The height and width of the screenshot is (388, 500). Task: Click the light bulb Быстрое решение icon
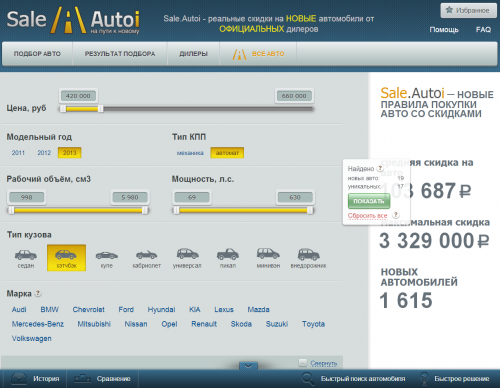pos(424,379)
